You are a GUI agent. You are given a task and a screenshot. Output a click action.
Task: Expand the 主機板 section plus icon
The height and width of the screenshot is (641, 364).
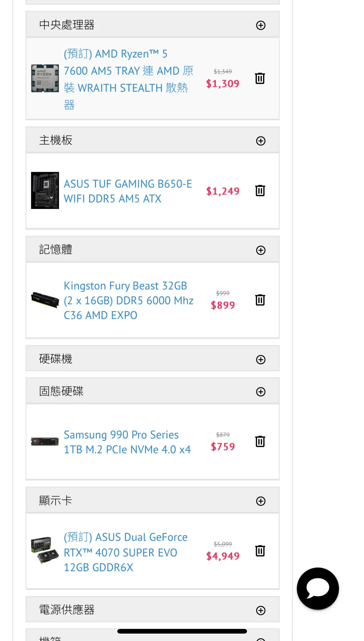point(261,141)
